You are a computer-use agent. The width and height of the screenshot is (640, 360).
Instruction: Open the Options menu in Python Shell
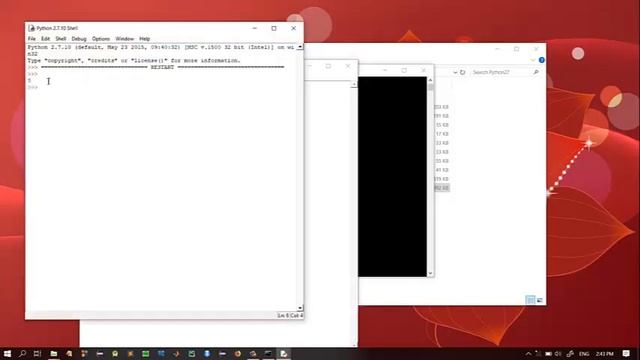coord(100,39)
